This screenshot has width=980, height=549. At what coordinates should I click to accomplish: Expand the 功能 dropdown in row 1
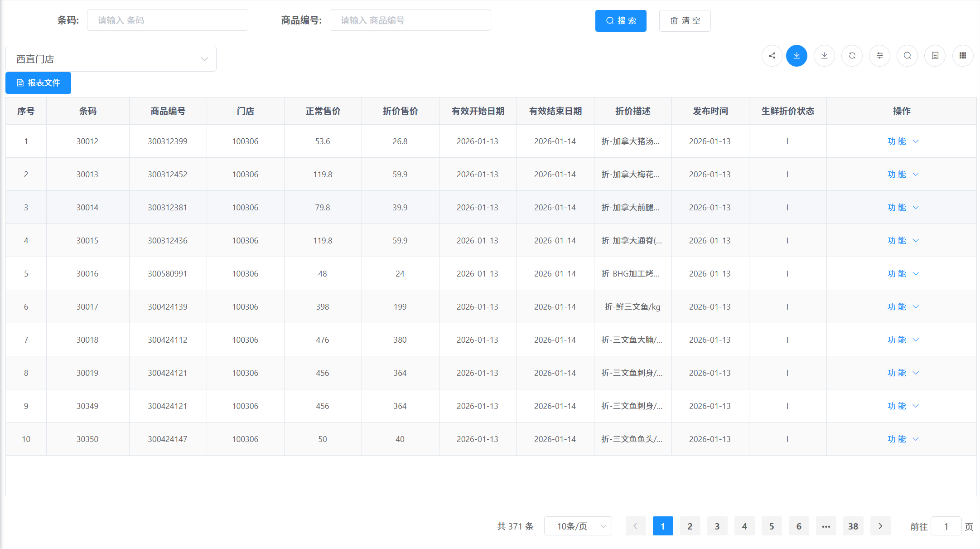(903, 141)
